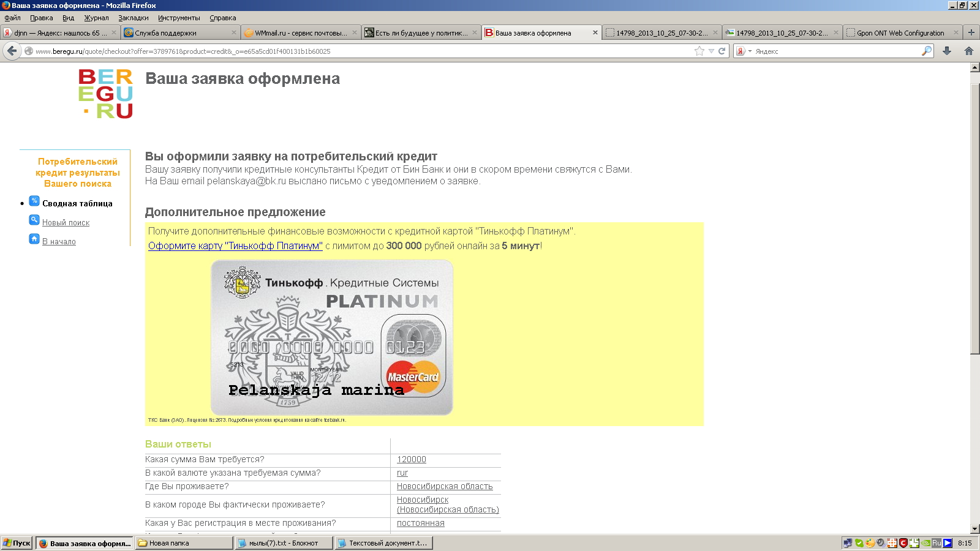
Task: Open the Вид menu
Action: pos(68,18)
